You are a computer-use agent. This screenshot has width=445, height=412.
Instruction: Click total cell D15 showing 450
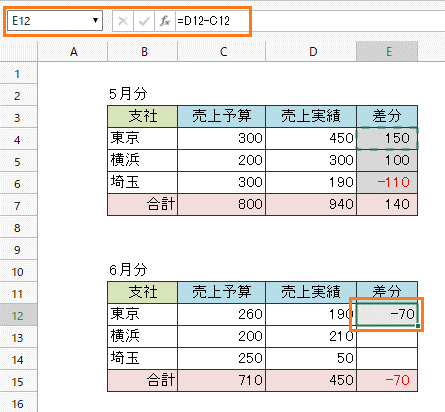tap(311, 380)
